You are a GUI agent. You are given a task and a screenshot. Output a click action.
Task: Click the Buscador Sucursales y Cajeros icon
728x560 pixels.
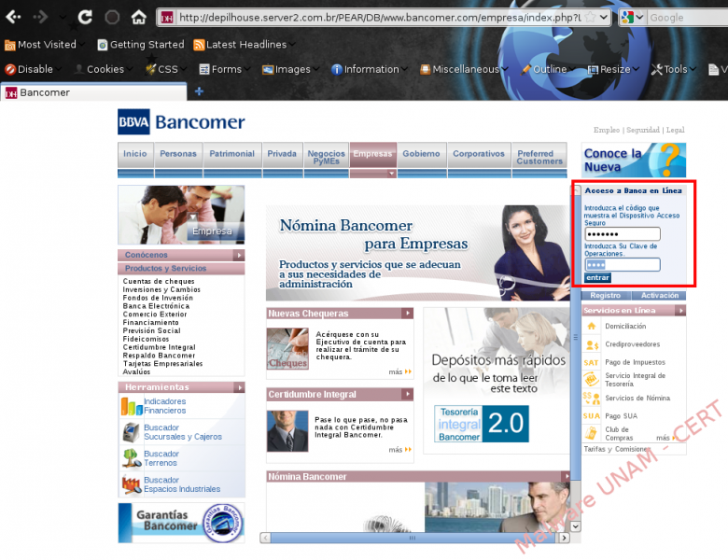click(x=132, y=432)
